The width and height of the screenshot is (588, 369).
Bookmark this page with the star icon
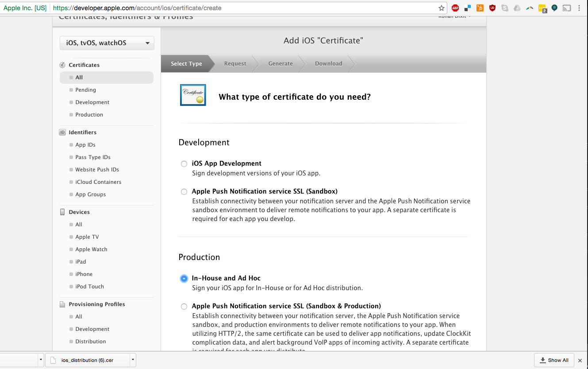click(x=441, y=8)
